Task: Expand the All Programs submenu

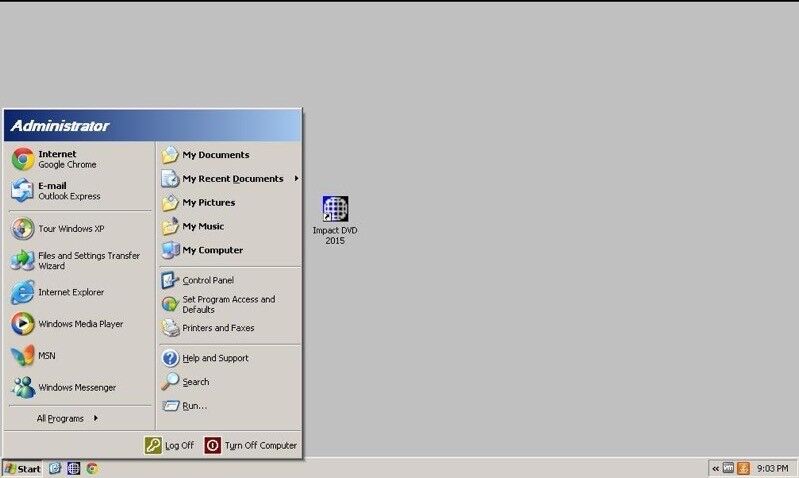Action: coord(67,419)
